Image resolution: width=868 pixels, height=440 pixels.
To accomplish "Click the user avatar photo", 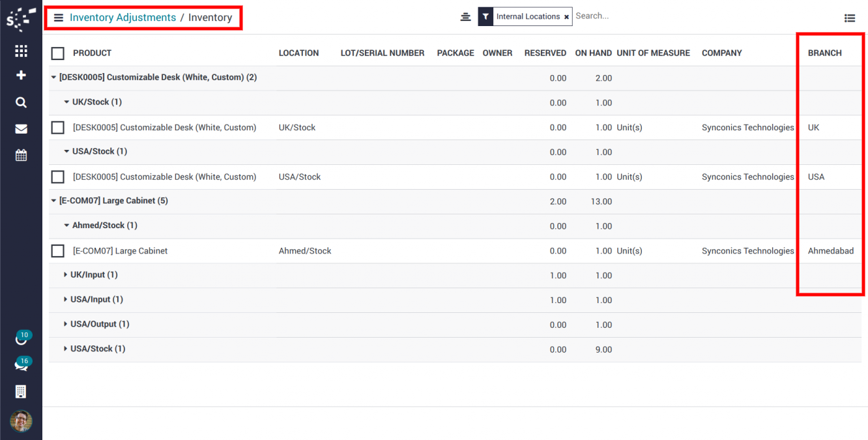I will coord(21,421).
